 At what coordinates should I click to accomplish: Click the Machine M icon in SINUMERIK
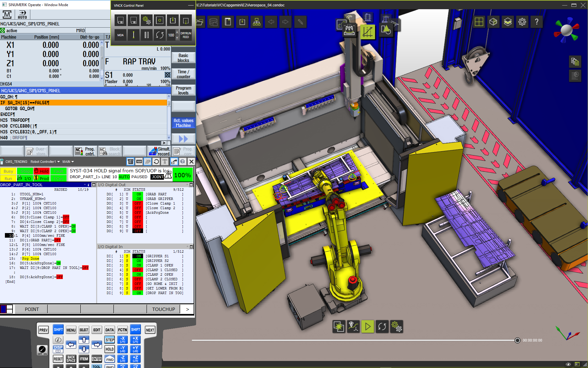coord(7,14)
